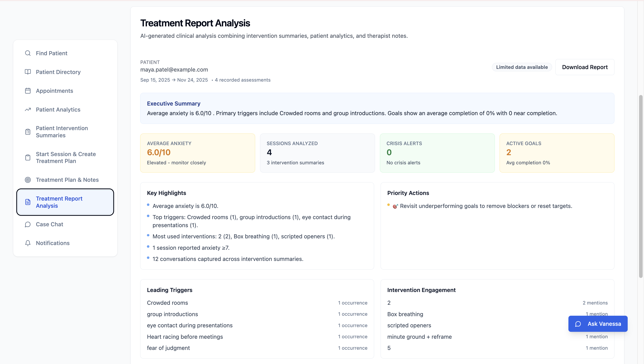Click the 'group introductions' trigger row
The image size is (644, 364).
[x=257, y=314]
